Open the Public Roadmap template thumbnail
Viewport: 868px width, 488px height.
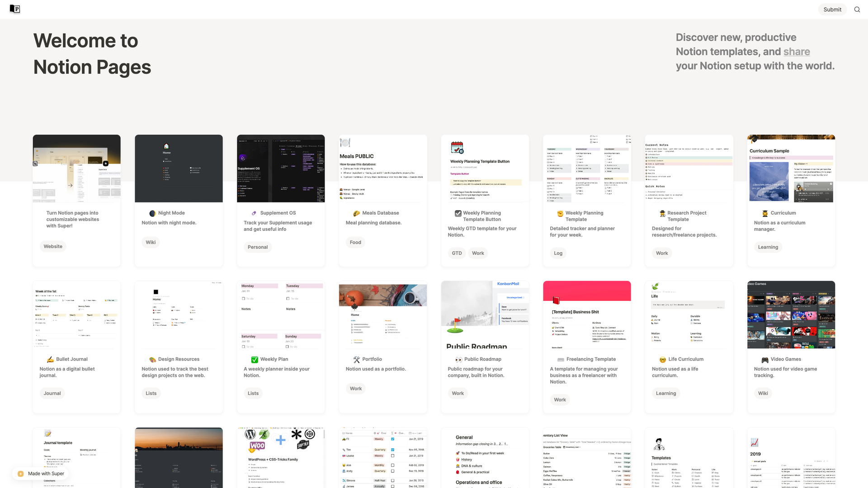point(485,315)
